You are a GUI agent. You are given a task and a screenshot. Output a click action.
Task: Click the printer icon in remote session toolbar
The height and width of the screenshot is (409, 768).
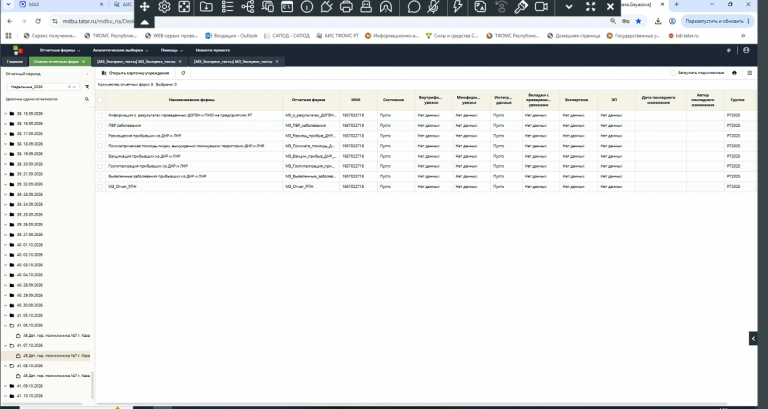(346, 7)
